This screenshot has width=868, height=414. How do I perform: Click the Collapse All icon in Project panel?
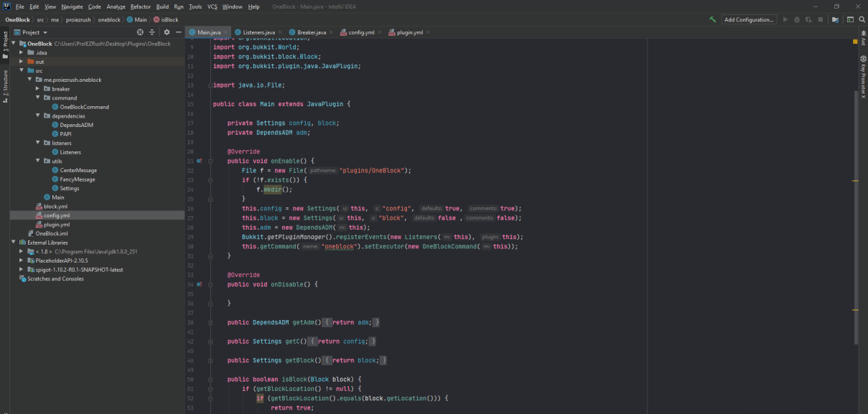tap(151, 32)
